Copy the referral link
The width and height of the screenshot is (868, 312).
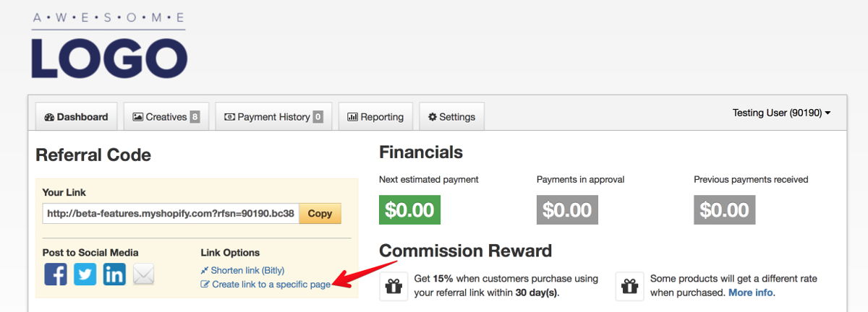[x=320, y=213]
